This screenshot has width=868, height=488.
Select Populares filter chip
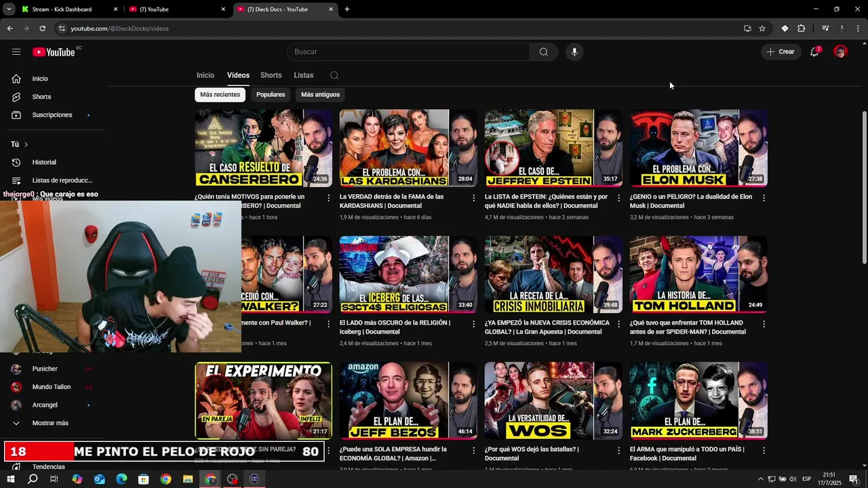pos(271,95)
